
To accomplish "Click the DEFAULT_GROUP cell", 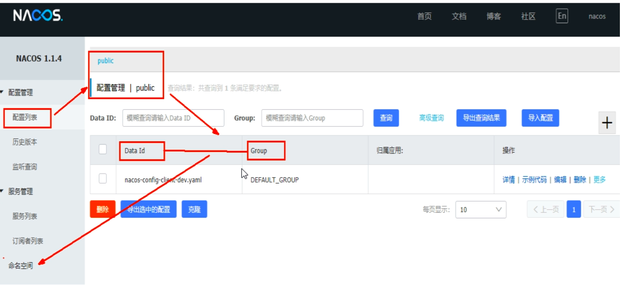I will (274, 180).
